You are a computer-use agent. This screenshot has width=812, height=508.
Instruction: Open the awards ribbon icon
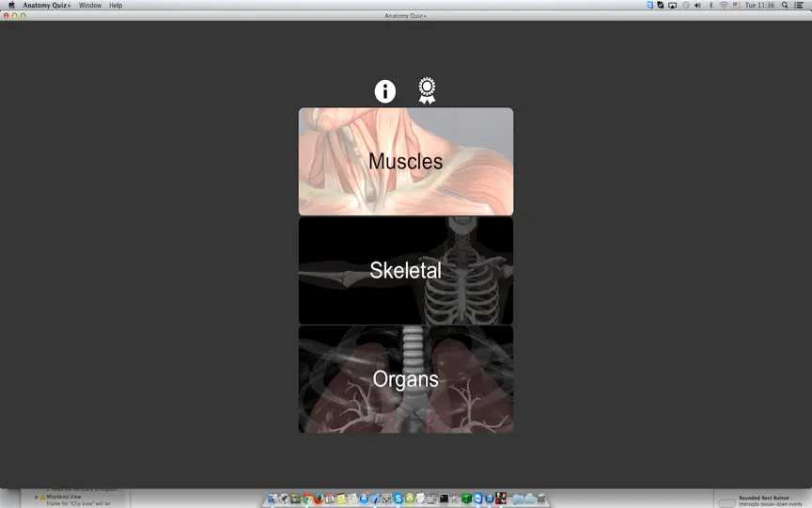(x=428, y=90)
